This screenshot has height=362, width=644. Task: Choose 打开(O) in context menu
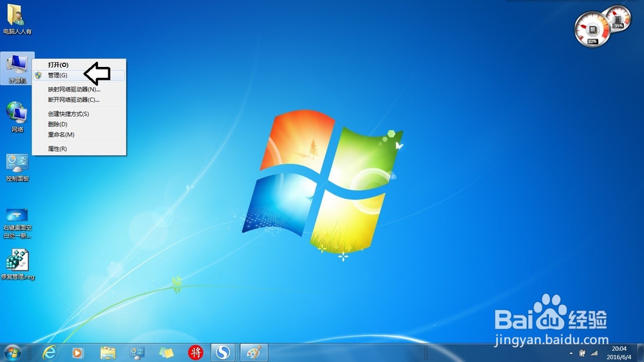point(79,65)
